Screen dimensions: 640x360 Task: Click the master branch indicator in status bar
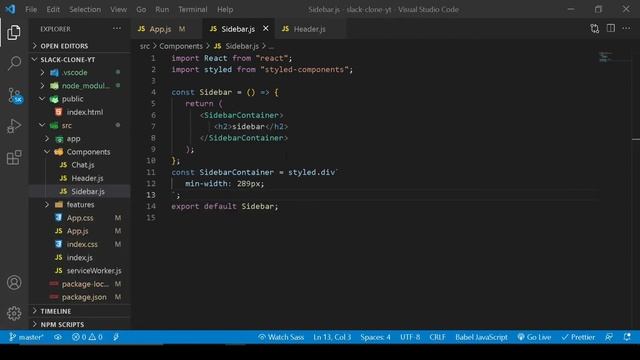pyautogui.click(x=26, y=337)
